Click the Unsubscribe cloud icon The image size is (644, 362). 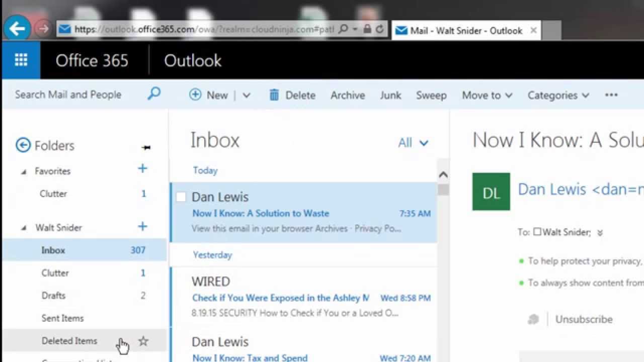pyautogui.click(x=534, y=319)
